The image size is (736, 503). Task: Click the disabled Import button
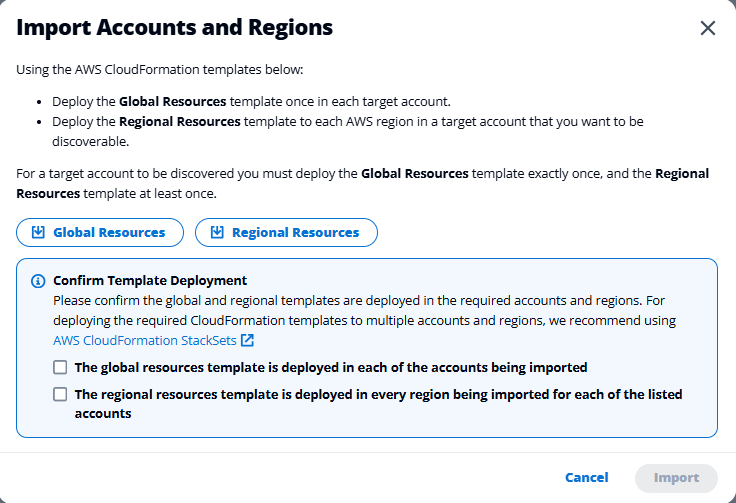pos(676,478)
